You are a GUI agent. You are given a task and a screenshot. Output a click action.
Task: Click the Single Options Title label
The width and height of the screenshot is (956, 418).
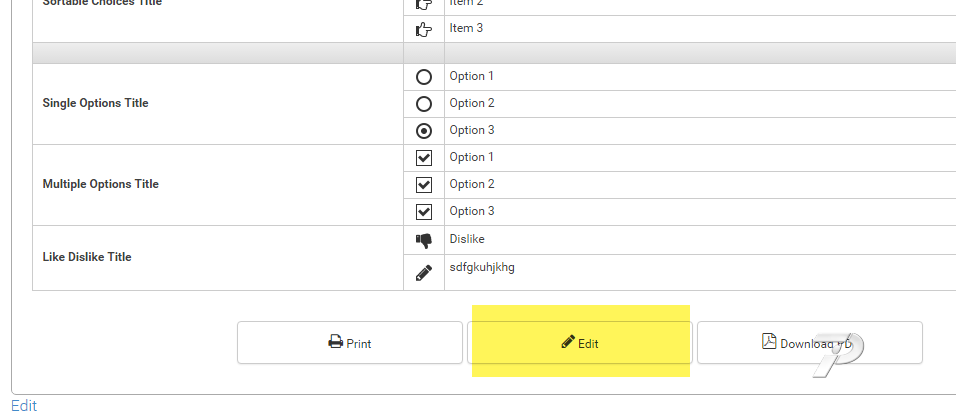click(x=96, y=103)
